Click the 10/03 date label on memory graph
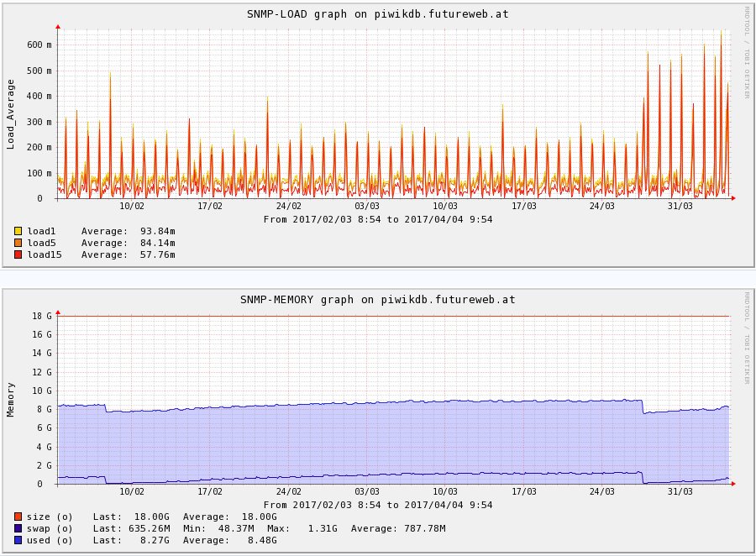This screenshot has height=556, width=756. pyautogui.click(x=445, y=491)
